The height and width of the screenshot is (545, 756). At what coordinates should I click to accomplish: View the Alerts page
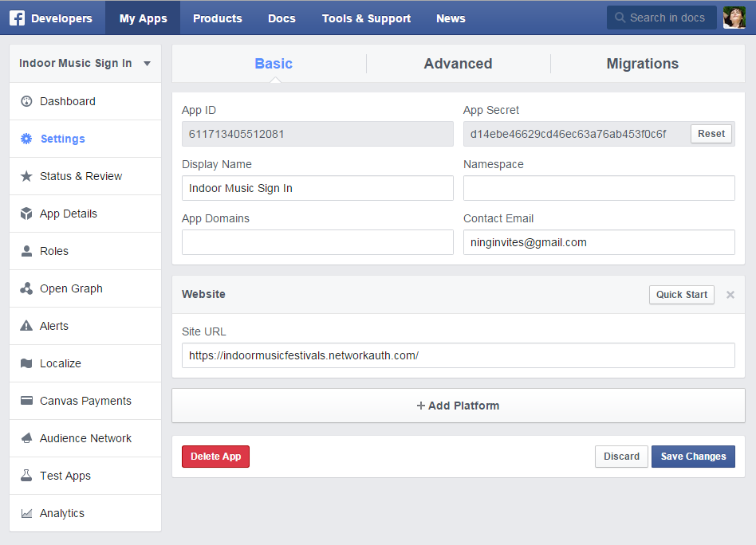[85, 326]
